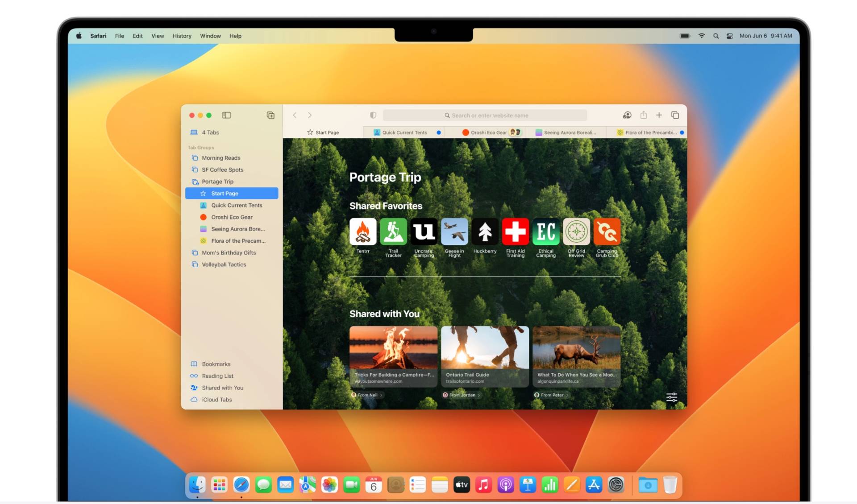Open the Camping Grub Club favorite
This screenshot has width=857, height=504.
[607, 231]
